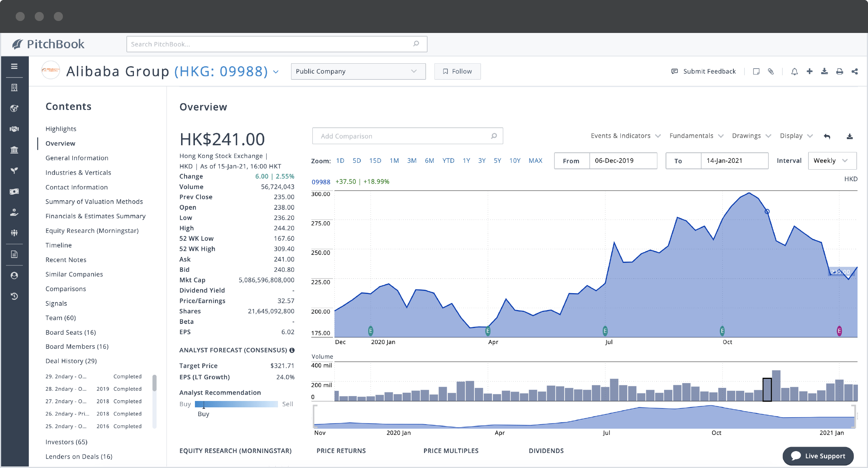The width and height of the screenshot is (868, 468).
Task: Select the 1Y zoom range
Action: tap(466, 160)
